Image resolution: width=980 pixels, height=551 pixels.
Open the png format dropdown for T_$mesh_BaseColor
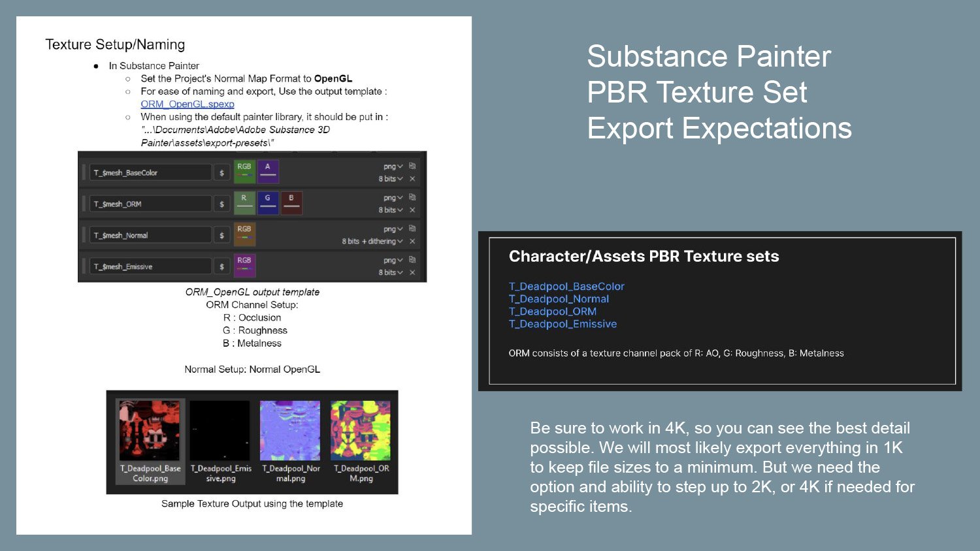click(392, 166)
